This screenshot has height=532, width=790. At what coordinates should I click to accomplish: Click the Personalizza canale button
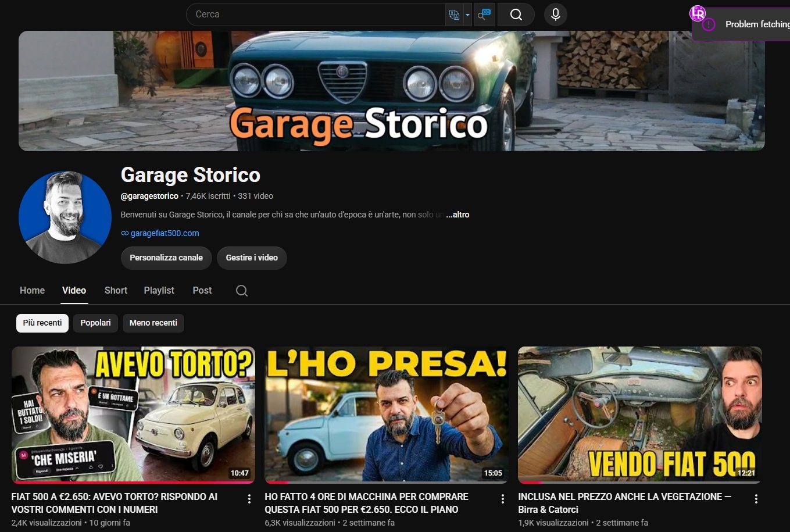point(166,258)
